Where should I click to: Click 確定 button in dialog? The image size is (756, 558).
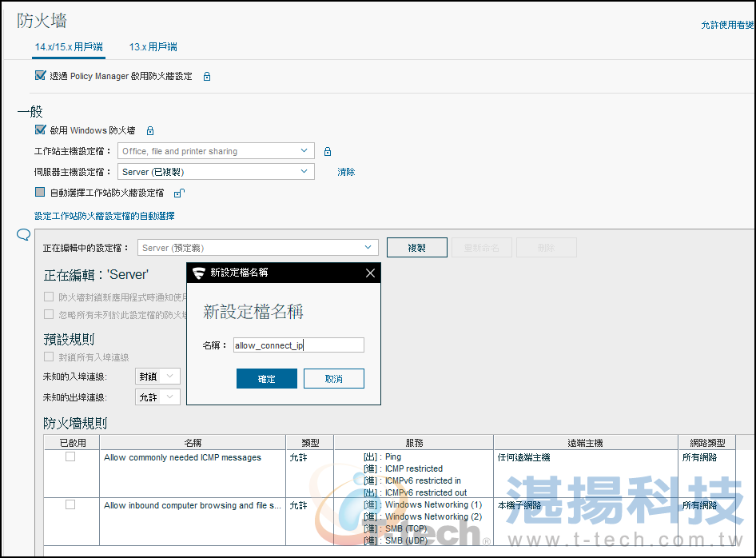pyautogui.click(x=267, y=379)
